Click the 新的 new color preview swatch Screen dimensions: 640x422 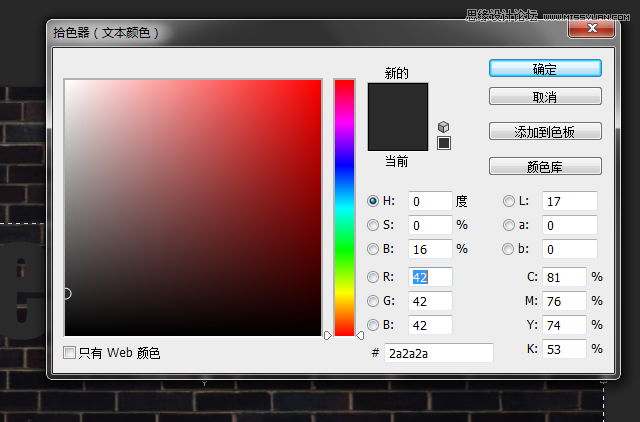[x=398, y=100]
